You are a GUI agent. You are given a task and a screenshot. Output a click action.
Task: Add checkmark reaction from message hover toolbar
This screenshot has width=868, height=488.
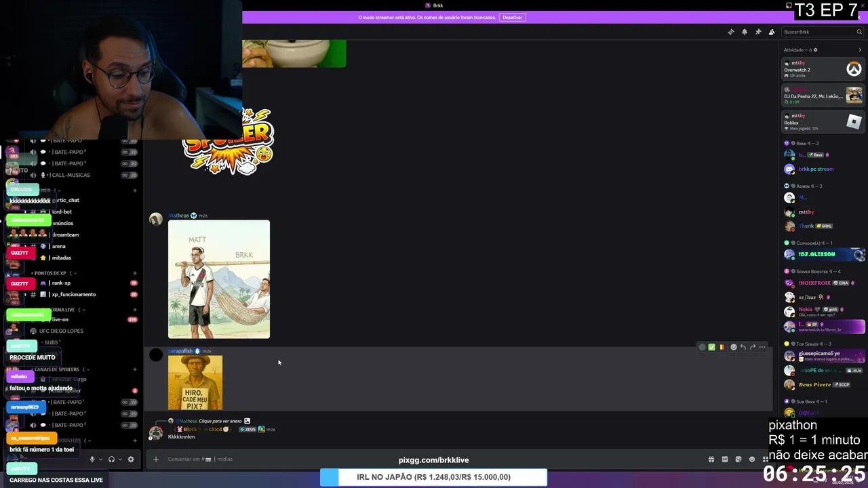[711, 347]
